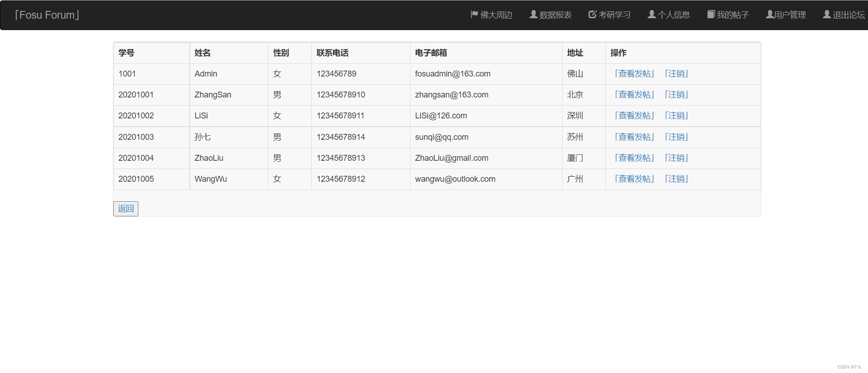The width and height of the screenshot is (868, 373).
Task: Click phone number 123456789
Action: click(336, 74)
